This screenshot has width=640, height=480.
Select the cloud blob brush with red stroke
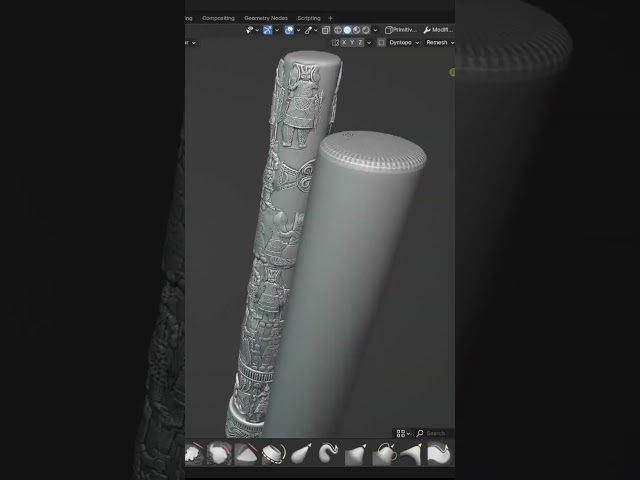194,453
